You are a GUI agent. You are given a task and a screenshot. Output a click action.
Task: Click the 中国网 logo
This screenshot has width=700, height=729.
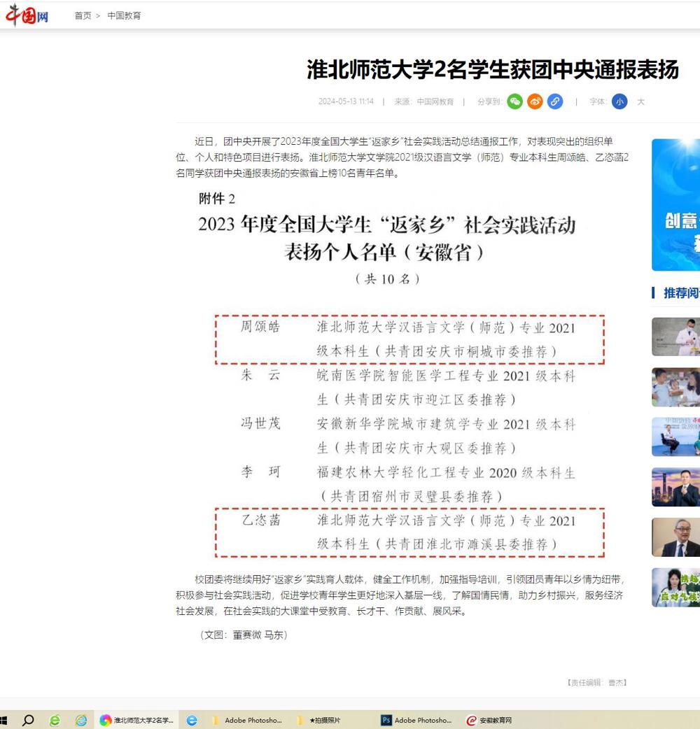pos(27,15)
